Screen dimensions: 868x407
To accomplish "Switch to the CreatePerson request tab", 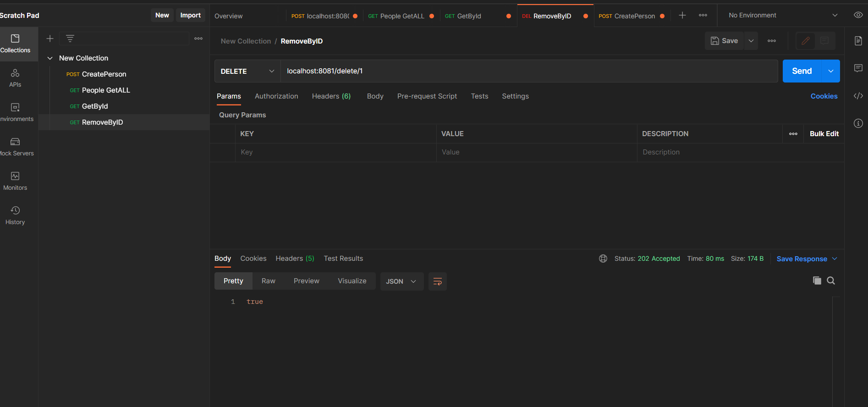I will click(632, 16).
